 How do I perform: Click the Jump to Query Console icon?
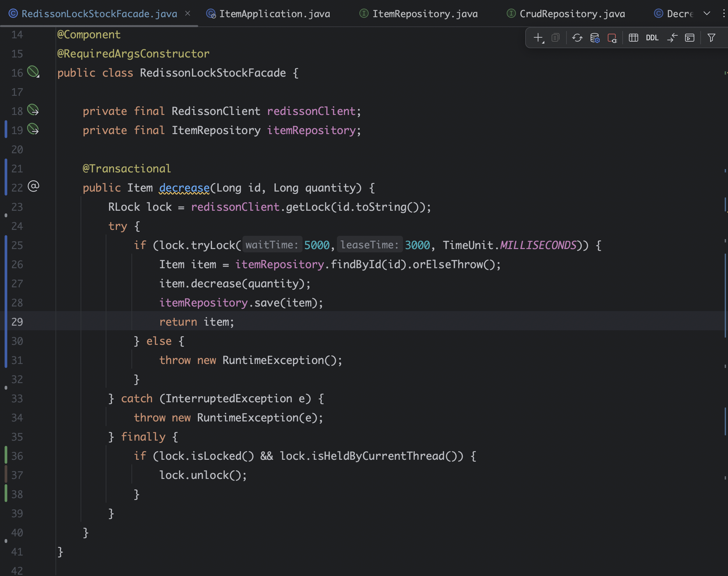point(690,38)
